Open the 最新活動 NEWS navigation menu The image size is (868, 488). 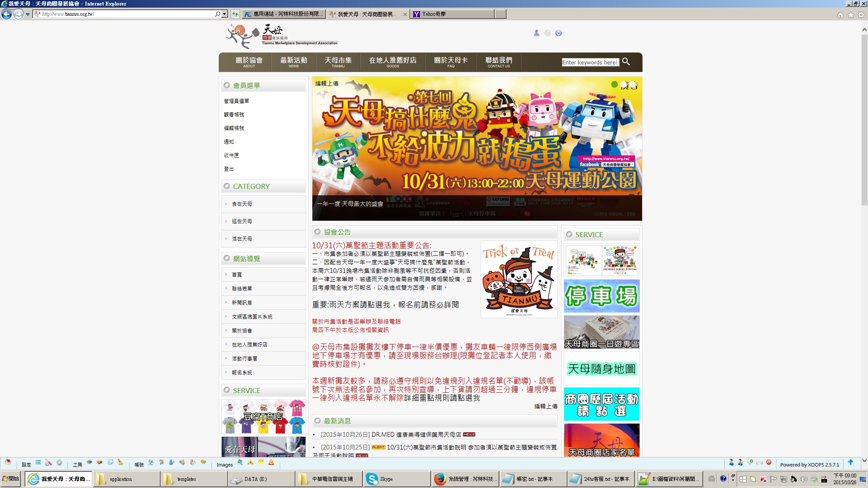tap(293, 62)
